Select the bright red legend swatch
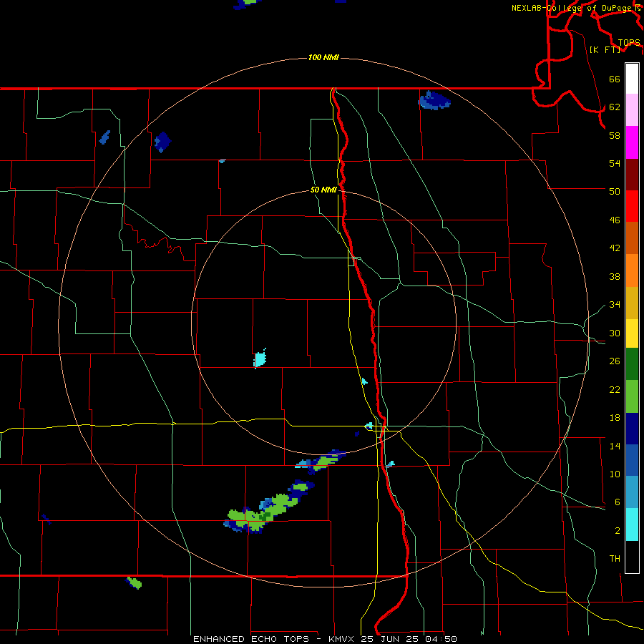 632,206
